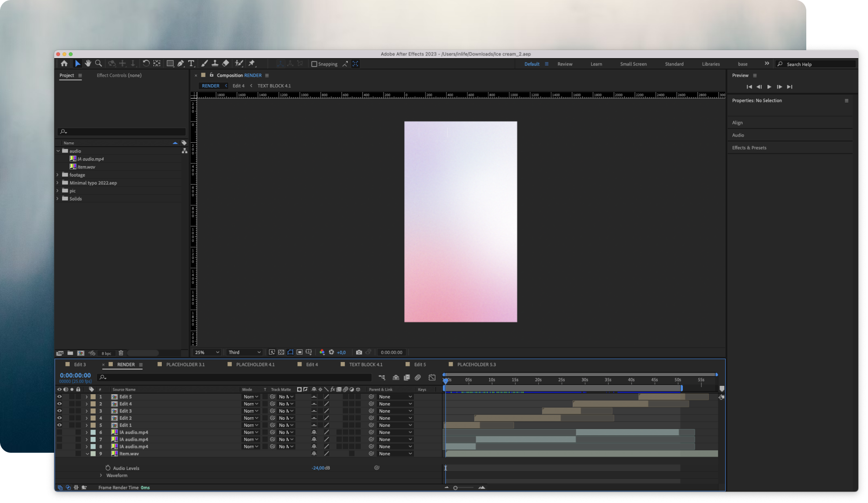This screenshot has width=868, height=503.
Task: Toggle visibility of Edit 1 layer
Action: pos(60,425)
